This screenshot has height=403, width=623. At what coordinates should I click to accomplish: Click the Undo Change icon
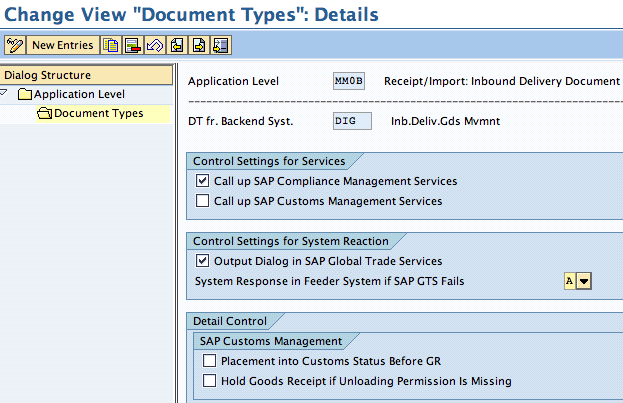154,45
